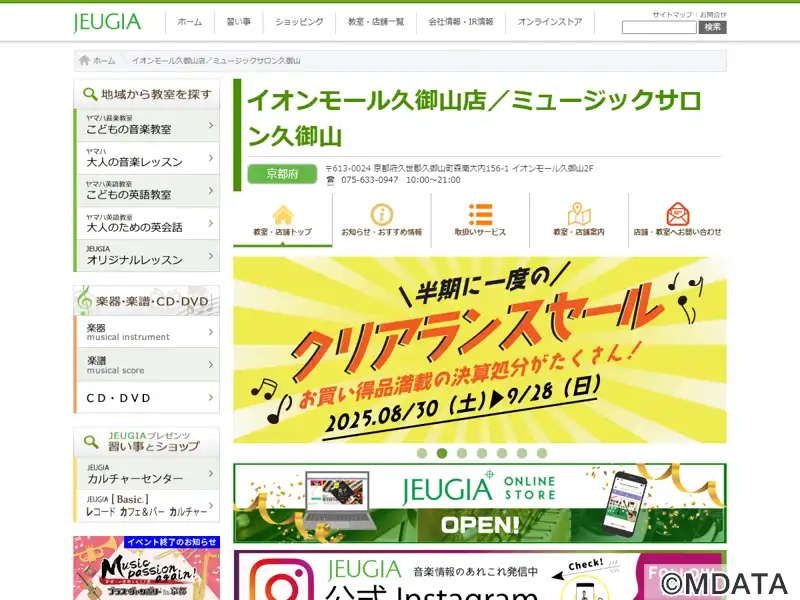Select the third carousel dot

[462, 453]
